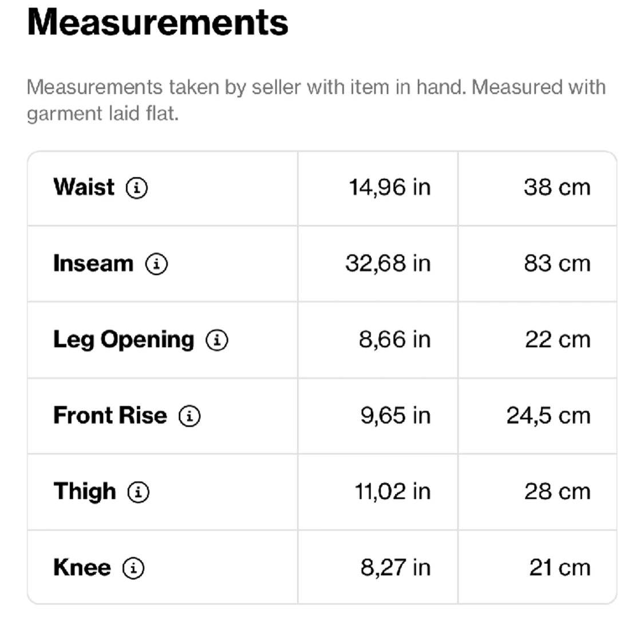Click the 8,66 in leg opening value
644x644 pixels.
coord(394,340)
